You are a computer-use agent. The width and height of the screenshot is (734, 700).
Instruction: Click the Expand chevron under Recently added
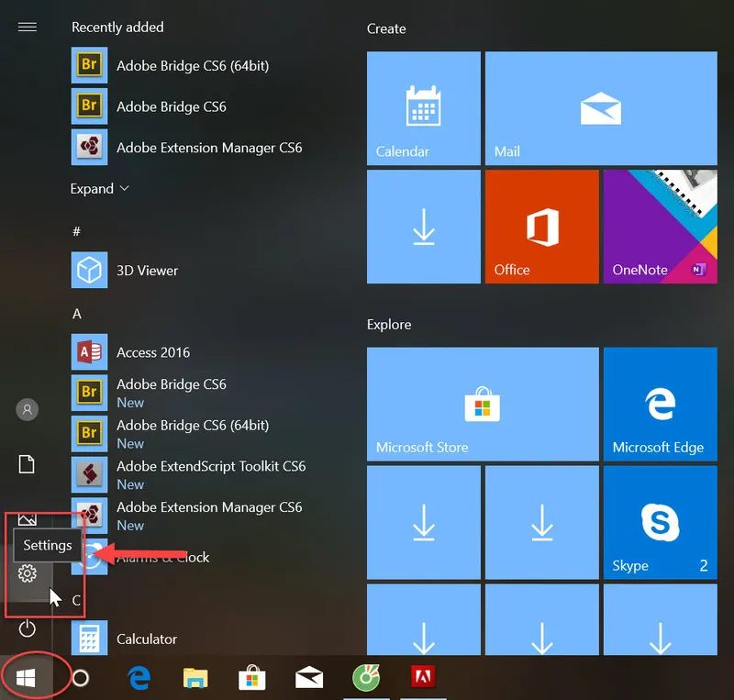point(99,188)
